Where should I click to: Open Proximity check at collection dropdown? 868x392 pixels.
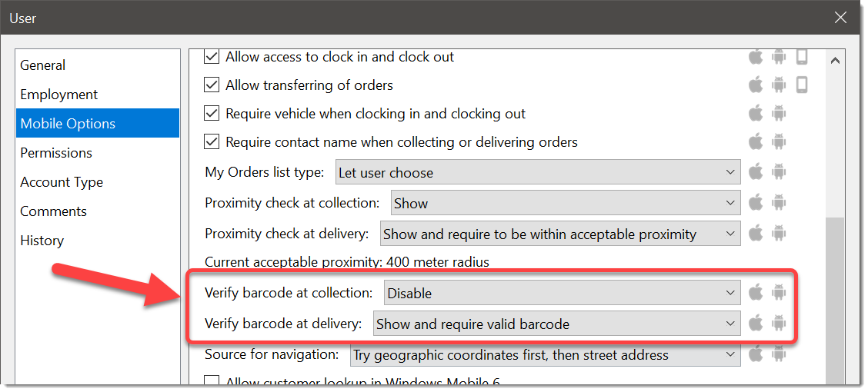point(565,203)
